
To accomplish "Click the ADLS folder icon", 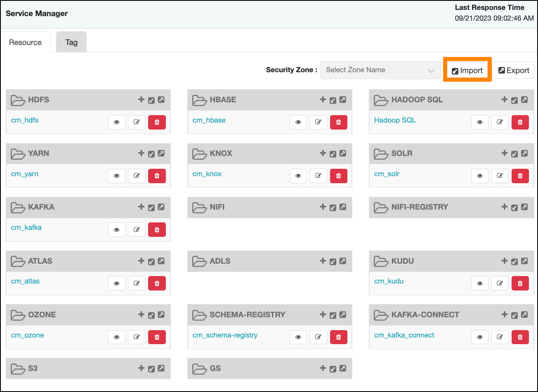I will pyautogui.click(x=199, y=261).
